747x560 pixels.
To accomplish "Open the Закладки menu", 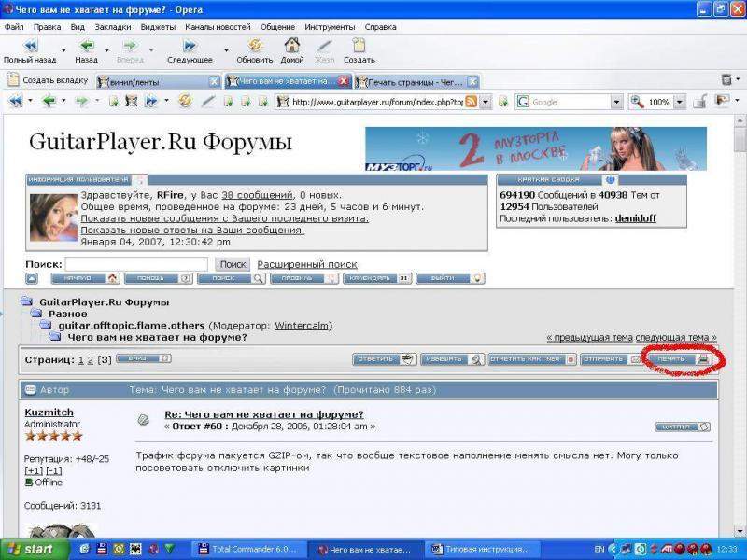I will (112, 27).
